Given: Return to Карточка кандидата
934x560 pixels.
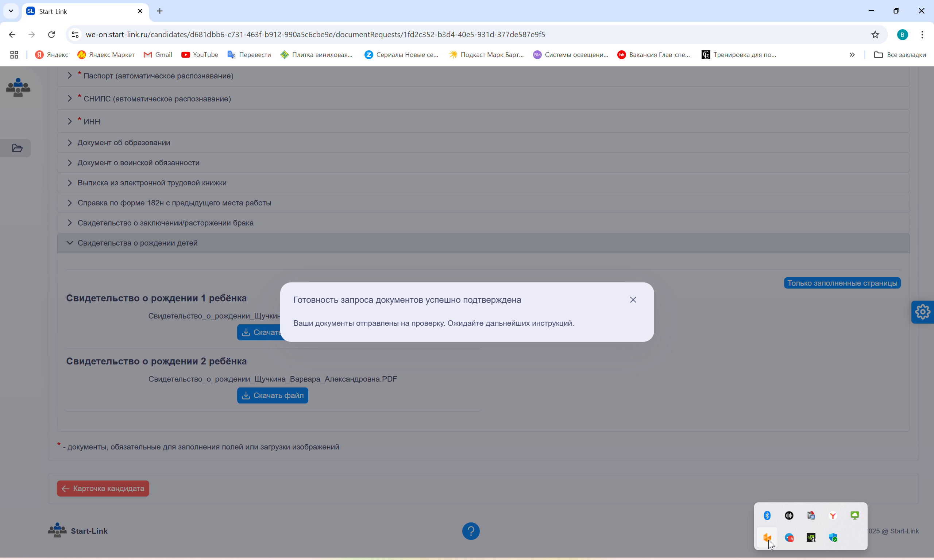Looking at the screenshot, I should coord(103,488).
